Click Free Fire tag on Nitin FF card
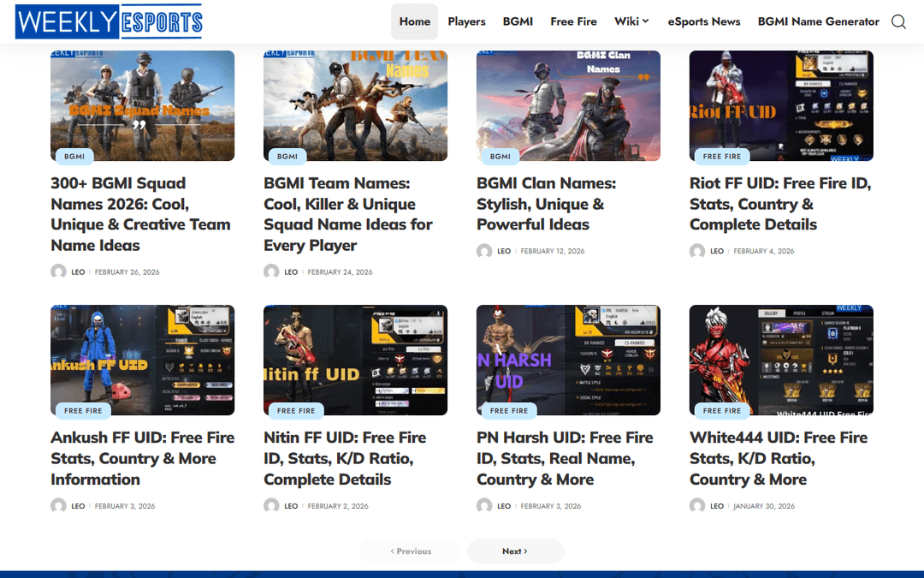This screenshot has height=578, width=924. (x=296, y=410)
